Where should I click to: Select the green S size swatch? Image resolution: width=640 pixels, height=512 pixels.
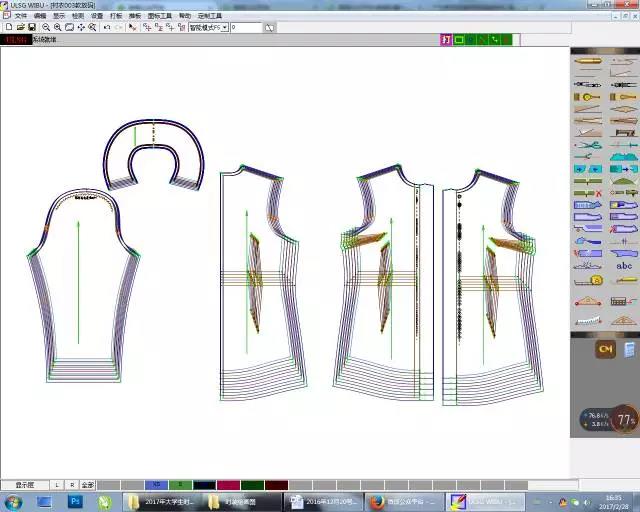click(180, 485)
